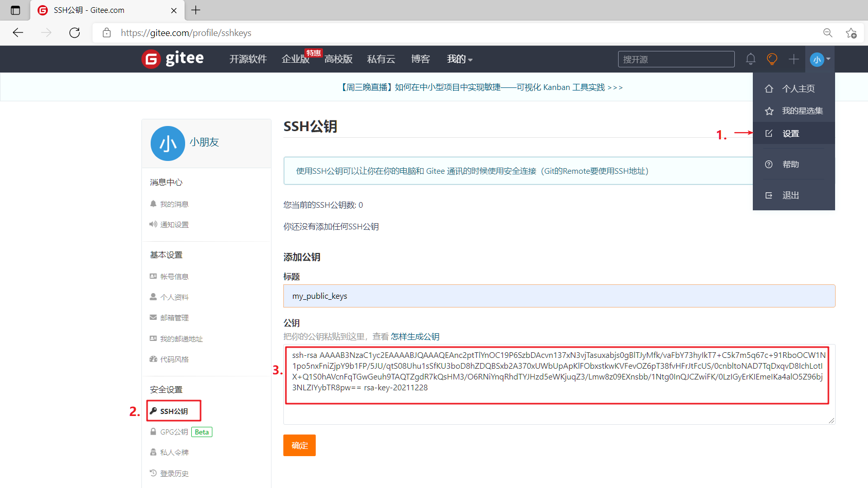Click the zoom-out magnifier in the address bar

[828, 32]
